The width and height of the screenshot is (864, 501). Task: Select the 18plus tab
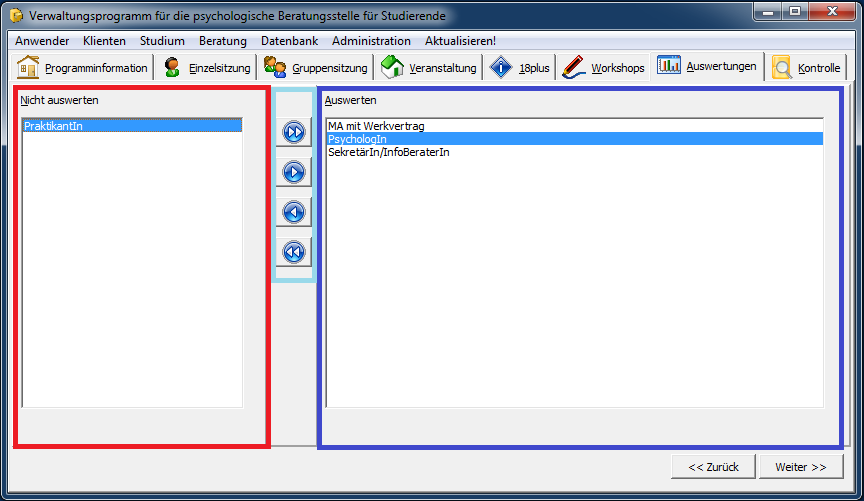point(519,68)
